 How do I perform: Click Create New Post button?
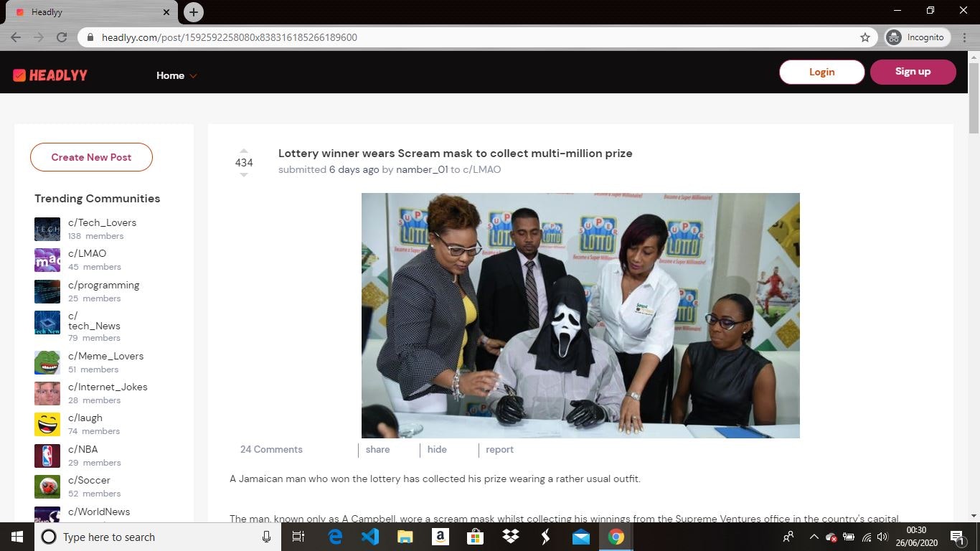(x=91, y=157)
